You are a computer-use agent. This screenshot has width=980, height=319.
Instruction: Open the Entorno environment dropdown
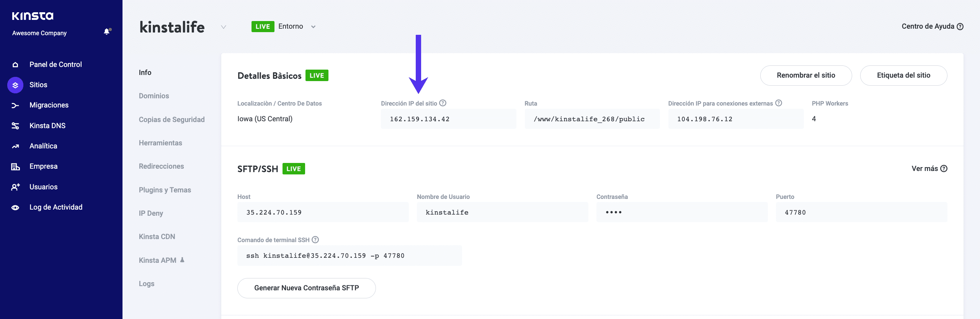297,26
